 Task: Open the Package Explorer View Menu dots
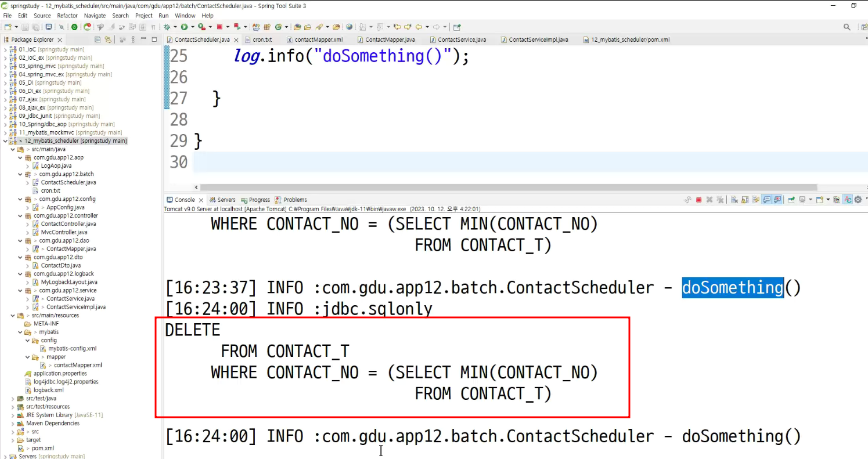coord(132,39)
